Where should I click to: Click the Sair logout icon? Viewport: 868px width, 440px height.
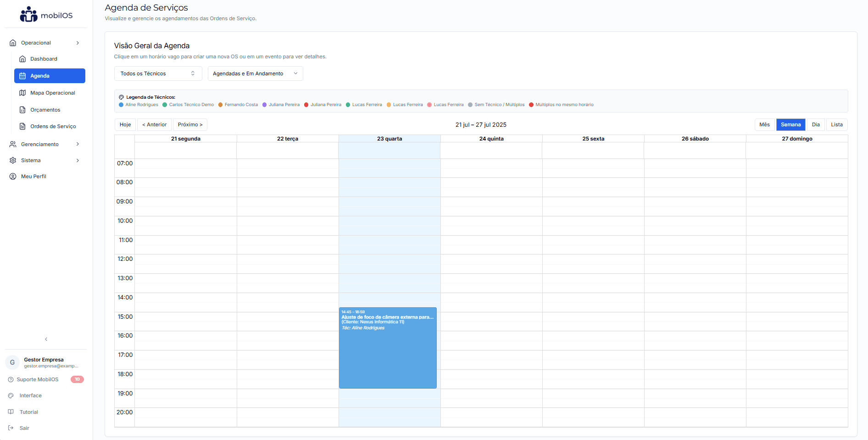[11, 428]
